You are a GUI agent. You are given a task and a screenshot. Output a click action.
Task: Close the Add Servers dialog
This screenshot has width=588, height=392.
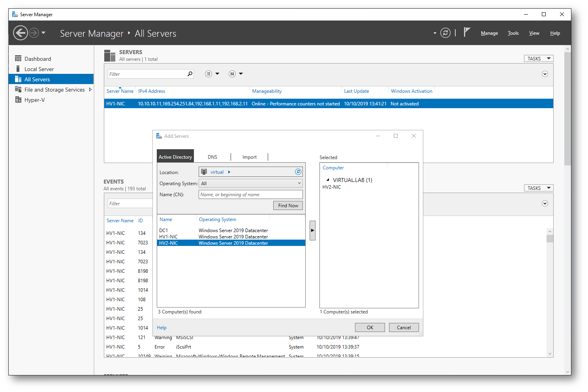pyautogui.click(x=414, y=136)
